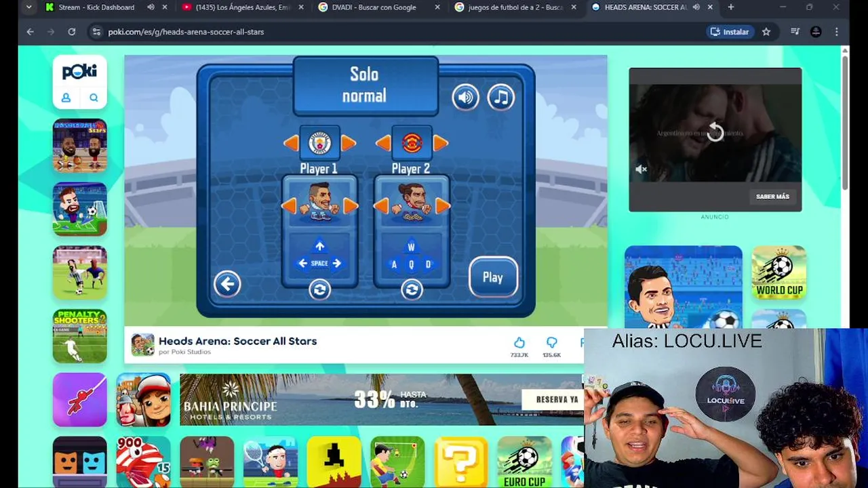Open Poki search magnifier
Image resolution: width=868 pixels, height=488 pixels.
click(94, 98)
